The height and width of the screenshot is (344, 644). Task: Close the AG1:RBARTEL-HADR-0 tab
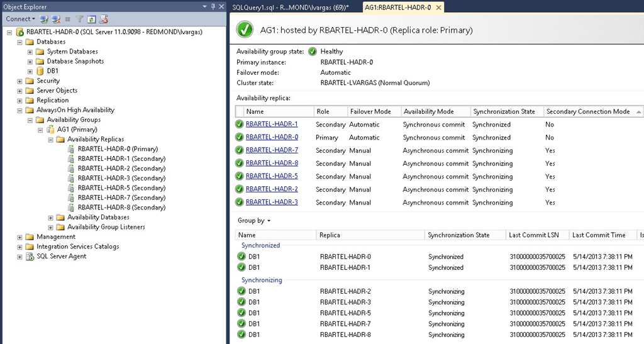click(x=438, y=7)
